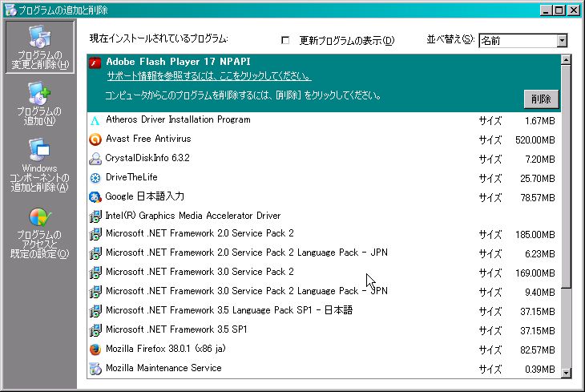Click the CrystalDiskInfo icon
This screenshot has height=392, width=585.
pos(95,159)
